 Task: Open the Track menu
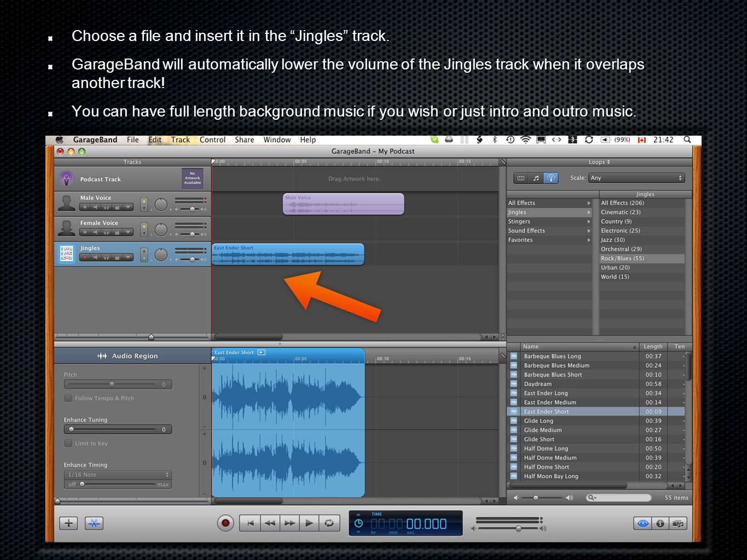[180, 140]
